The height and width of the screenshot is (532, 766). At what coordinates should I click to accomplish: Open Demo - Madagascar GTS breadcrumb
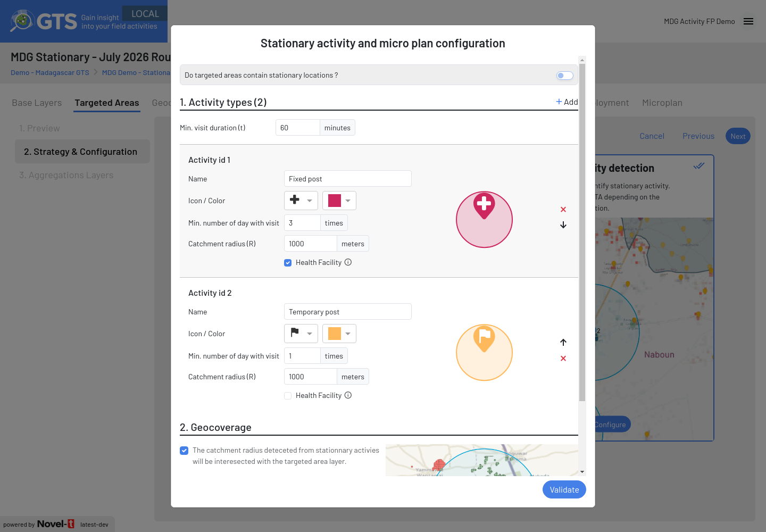(x=50, y=73)
